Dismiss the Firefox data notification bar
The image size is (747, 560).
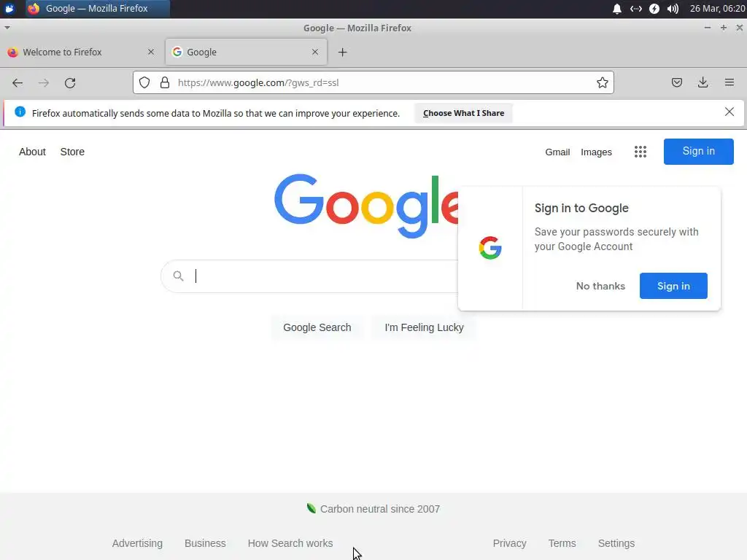[x=729, y=112]
